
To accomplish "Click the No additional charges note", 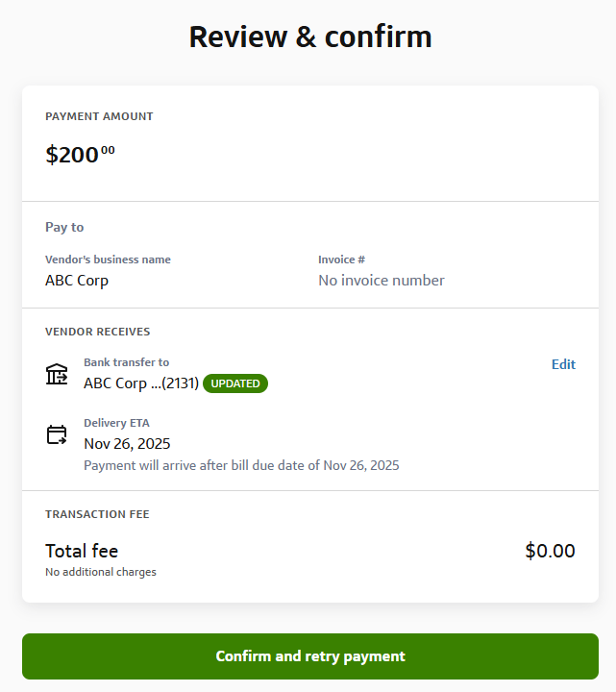I will (101, 572).
